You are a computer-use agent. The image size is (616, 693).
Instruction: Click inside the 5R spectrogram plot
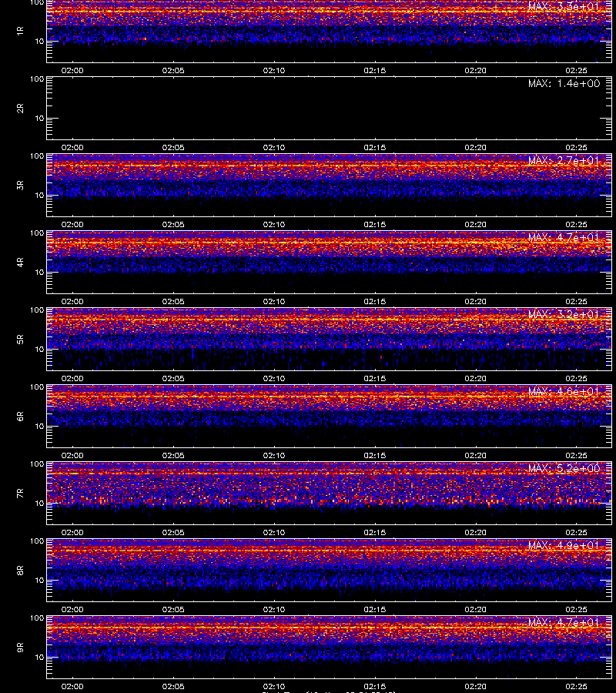(x=330, y=339)
